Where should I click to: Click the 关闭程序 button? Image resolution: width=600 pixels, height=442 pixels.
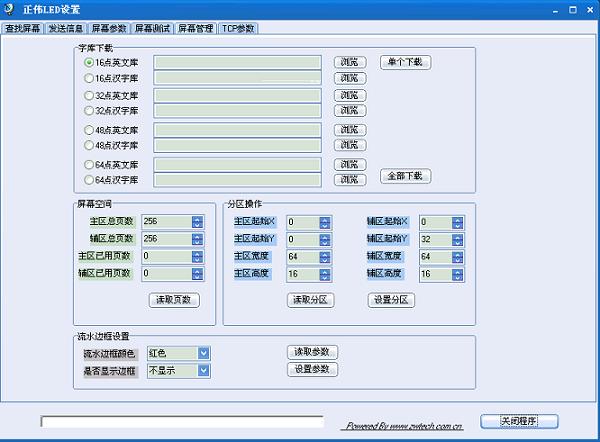pos(519,420)
